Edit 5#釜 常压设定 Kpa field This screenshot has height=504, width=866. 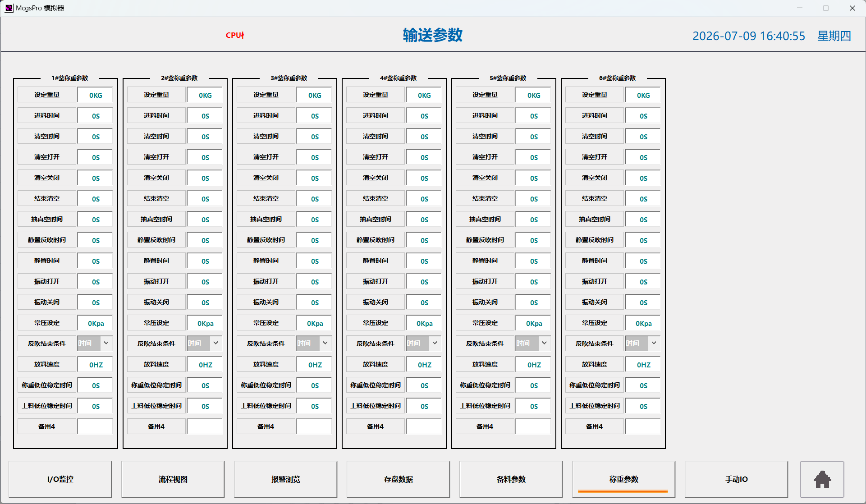pyautogui.click(x=533, y=323)
